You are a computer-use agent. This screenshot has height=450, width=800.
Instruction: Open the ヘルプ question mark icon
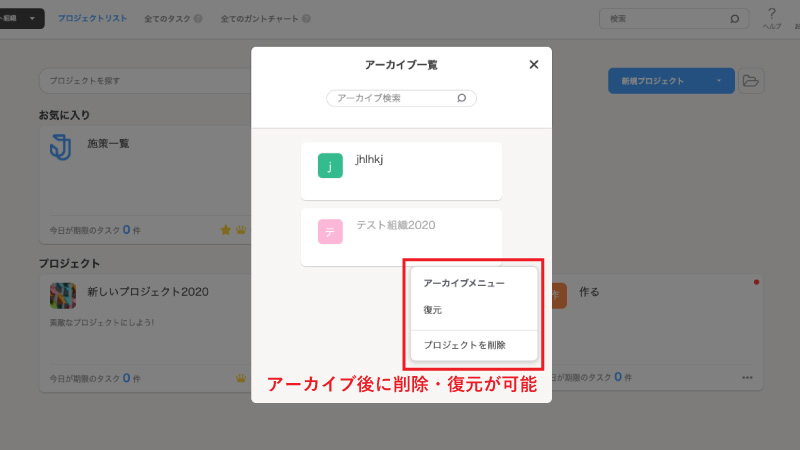[x=771, y=14]
